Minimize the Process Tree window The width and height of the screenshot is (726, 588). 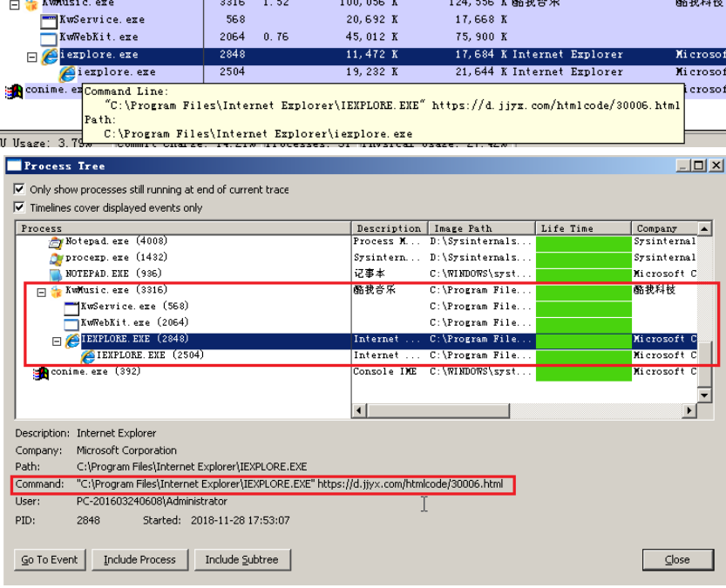click(683, 166)
